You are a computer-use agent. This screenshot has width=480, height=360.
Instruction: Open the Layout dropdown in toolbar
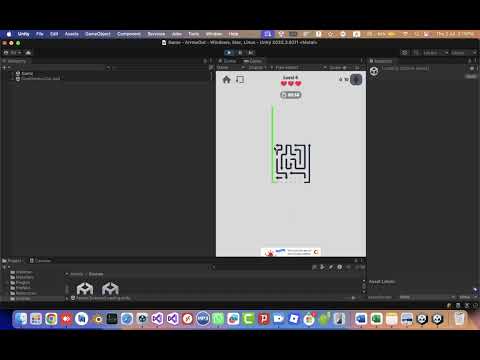click(x=463, y=53)
